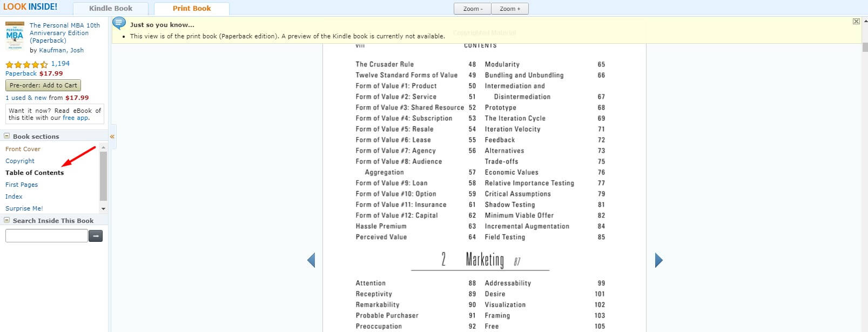The image size is (868, 332).
Task: Click 'Desire' contents entry
Action: pos(495,294)
